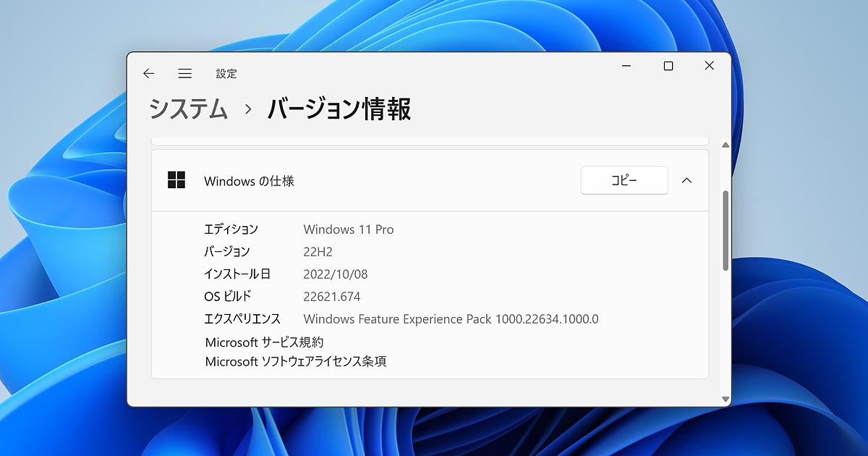Click the バージョン情報 page title

click(x=339, y=109)
